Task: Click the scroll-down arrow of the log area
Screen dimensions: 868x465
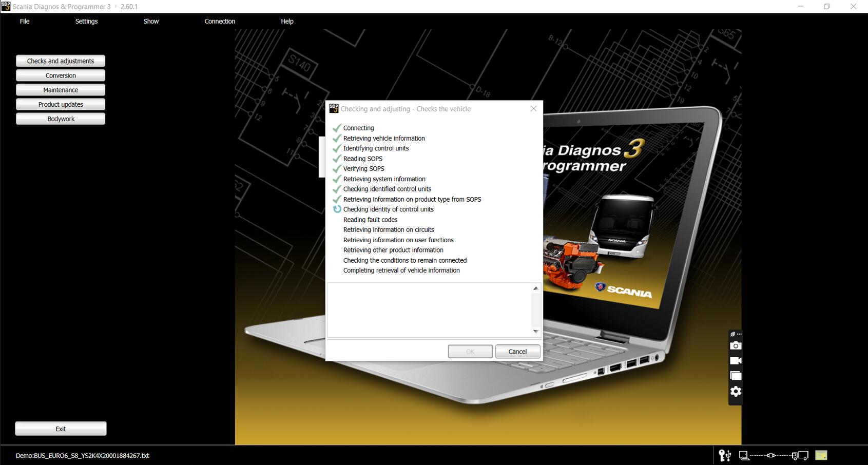Action: pyautogui.click(x=535, y=331)
